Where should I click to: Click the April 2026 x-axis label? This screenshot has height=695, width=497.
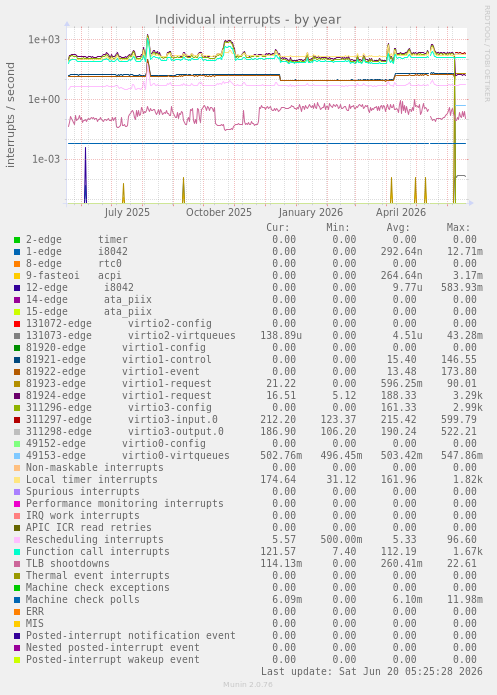tap(401, 212)
